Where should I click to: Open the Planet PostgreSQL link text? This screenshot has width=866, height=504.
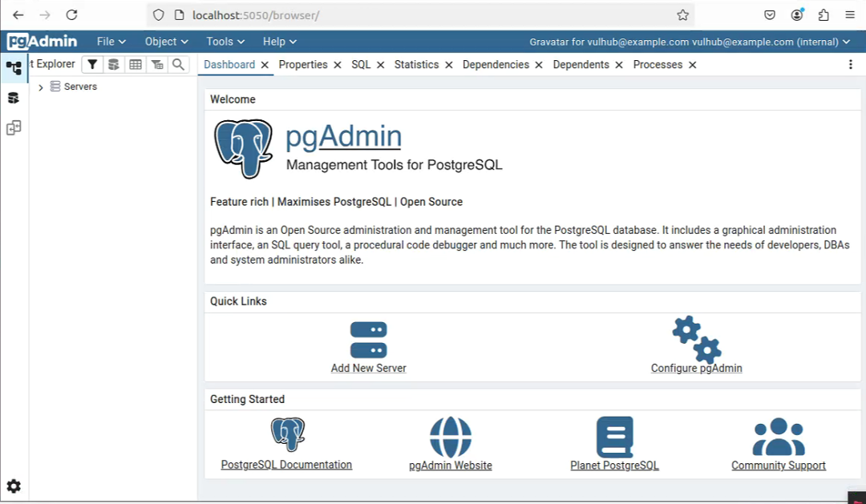615,466
